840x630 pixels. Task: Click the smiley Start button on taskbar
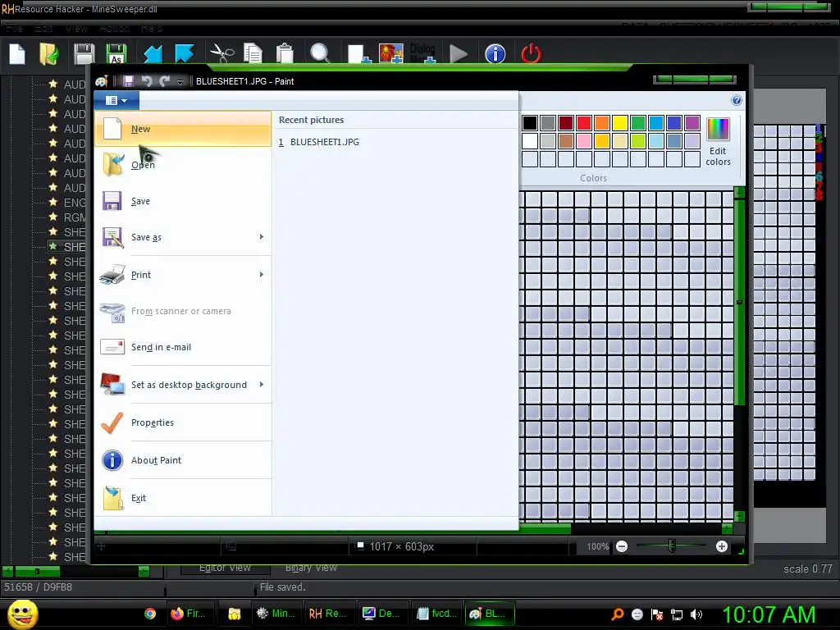coord(22,614)
